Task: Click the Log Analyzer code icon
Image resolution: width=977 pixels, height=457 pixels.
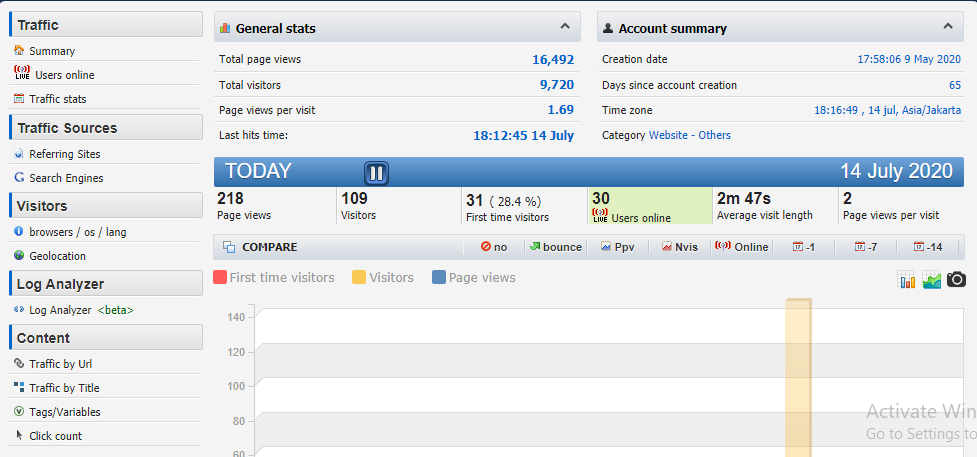Action: click(19, 309)
